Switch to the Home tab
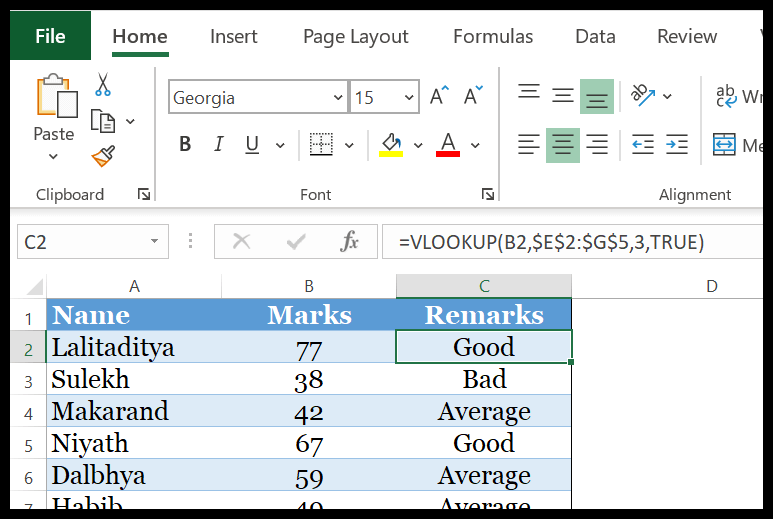The image size is (773, 519). [140, 36]
